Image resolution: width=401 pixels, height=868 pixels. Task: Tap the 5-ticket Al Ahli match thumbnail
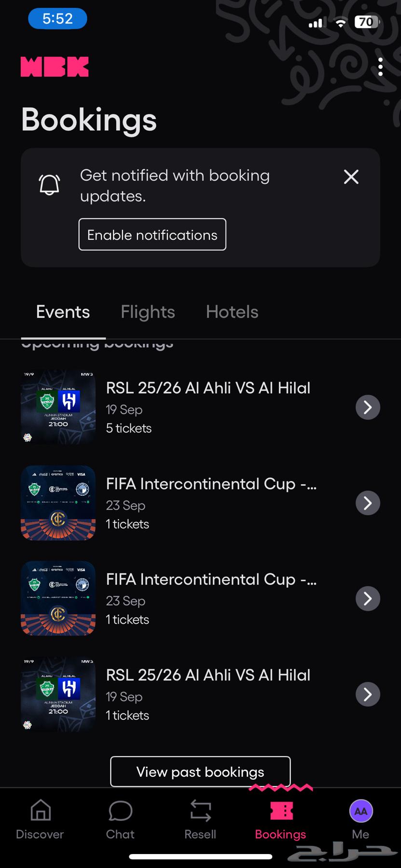(58, 407)
